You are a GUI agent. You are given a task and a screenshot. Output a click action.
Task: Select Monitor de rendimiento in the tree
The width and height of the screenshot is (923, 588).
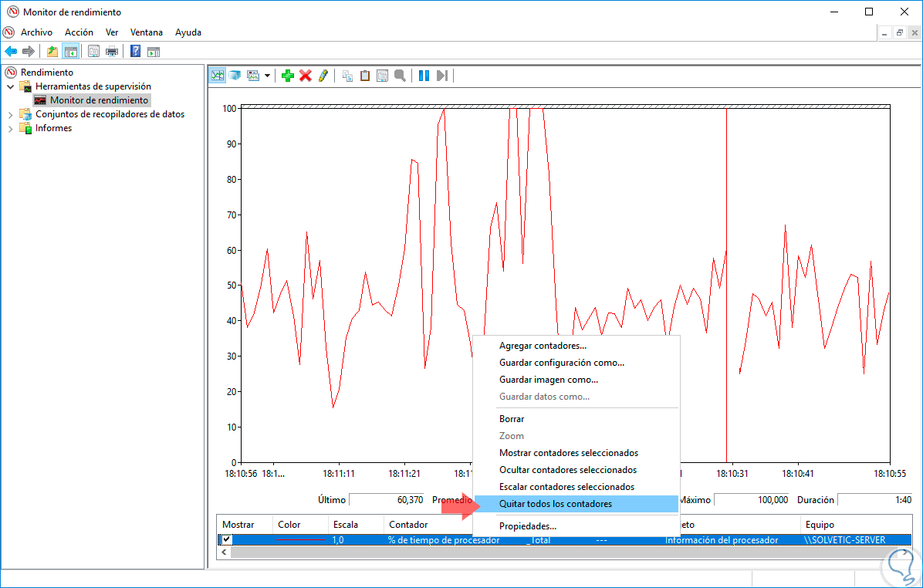(99, 100)
